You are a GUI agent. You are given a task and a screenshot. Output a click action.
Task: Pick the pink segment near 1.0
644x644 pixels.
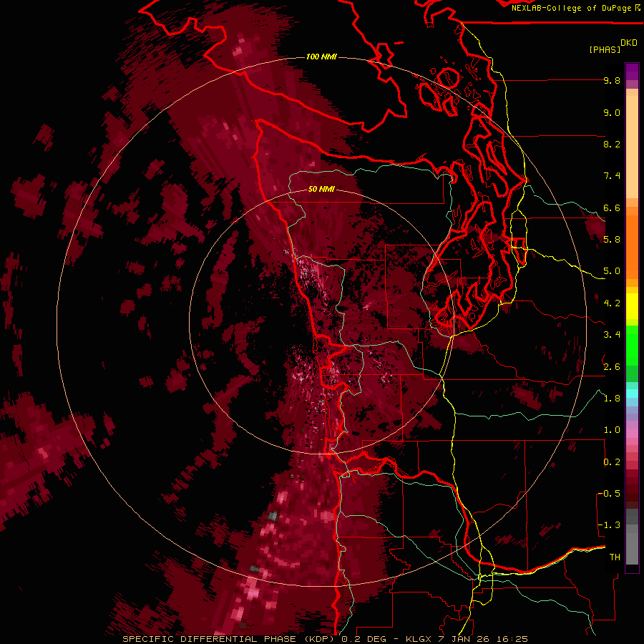click(632, 434)
